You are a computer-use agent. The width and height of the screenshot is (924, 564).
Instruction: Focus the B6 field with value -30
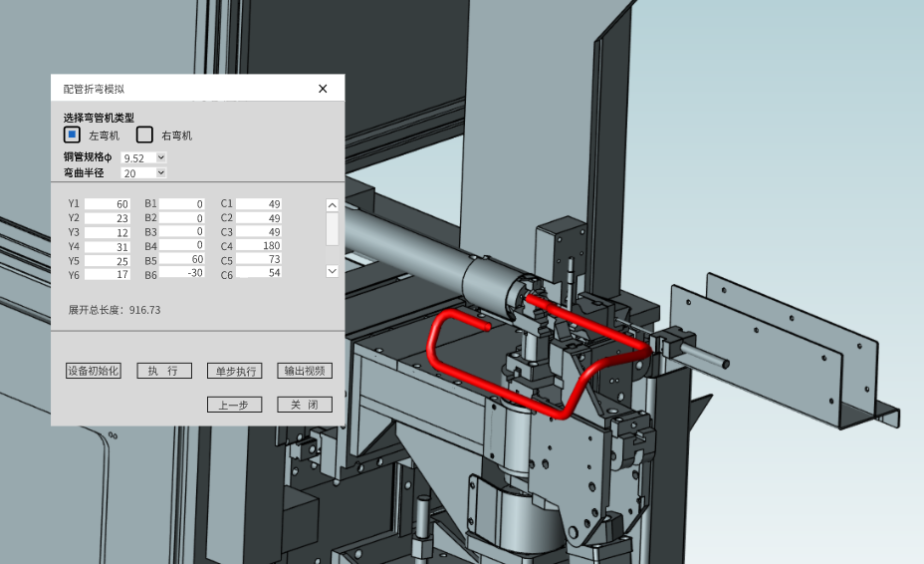[182, 274]
